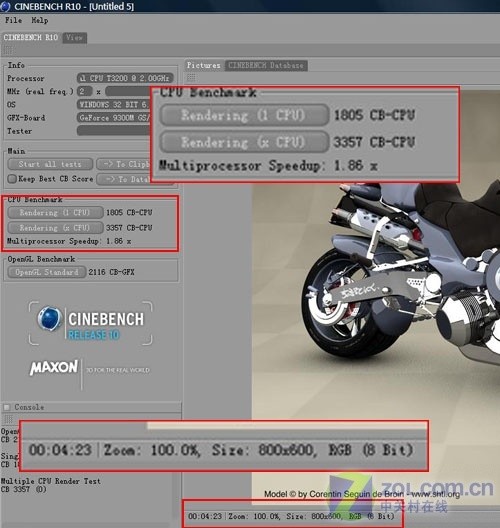Enable Keep Best CB Score checkbox
The height and width of the screenshot is (528, 500).
click(12, 179)
